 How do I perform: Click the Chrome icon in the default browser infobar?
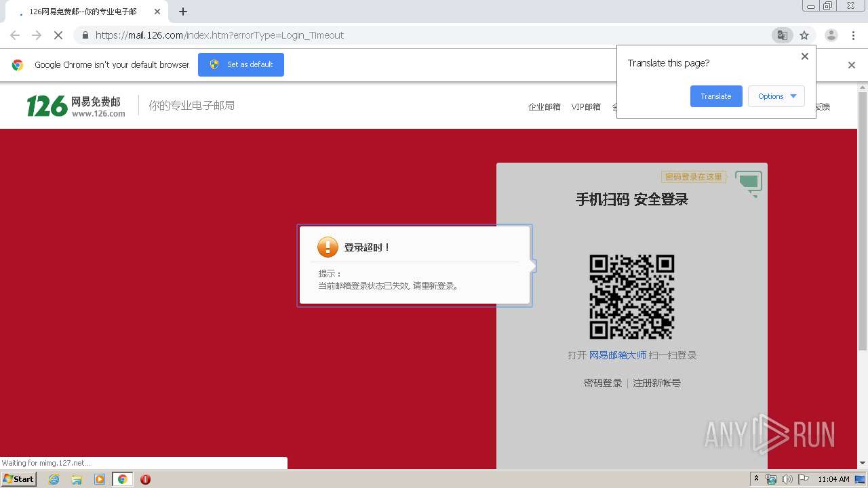click(x=18, y=65)
